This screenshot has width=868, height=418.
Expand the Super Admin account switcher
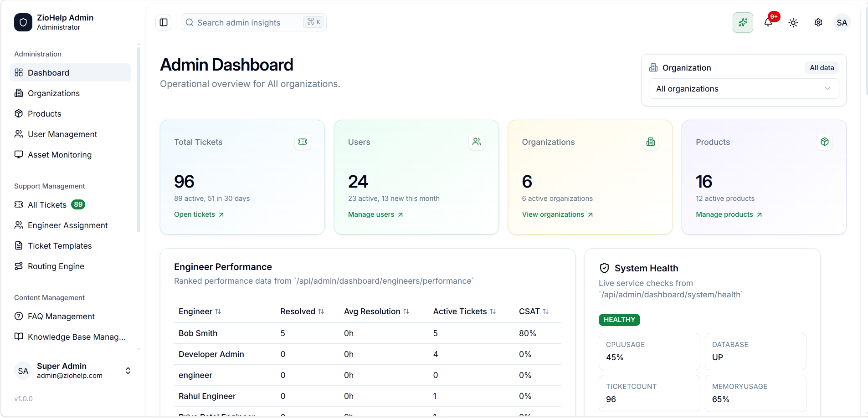click(73, 371)
